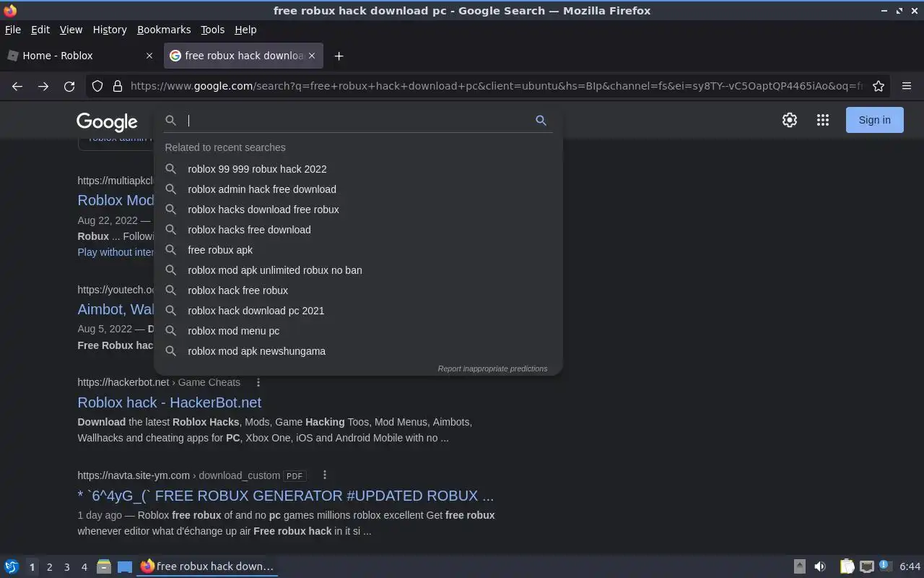
Task: Open the History menu
Action: (110, 30)
